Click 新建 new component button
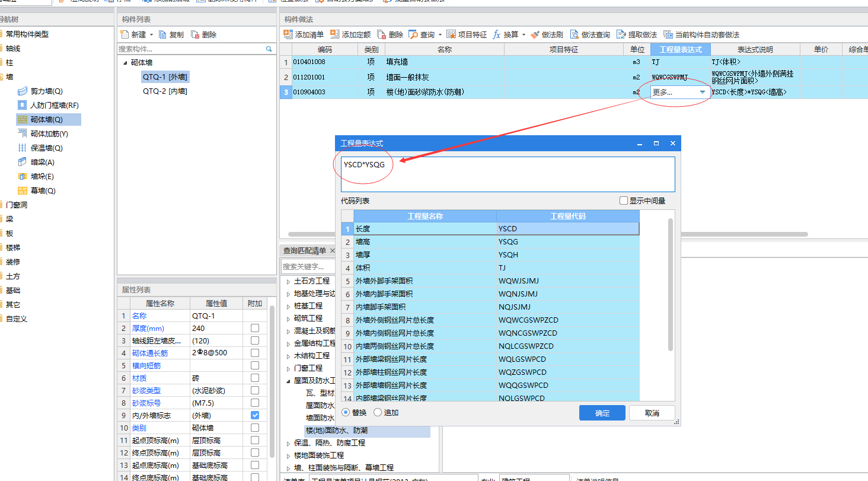 133,35
